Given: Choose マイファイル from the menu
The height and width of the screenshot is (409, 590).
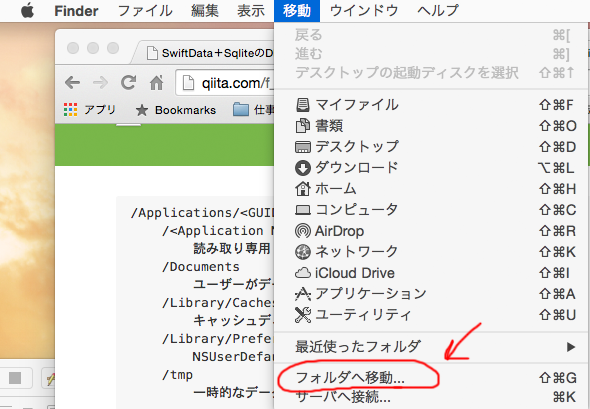Looking at the screenshot, I should pos(432,105).
